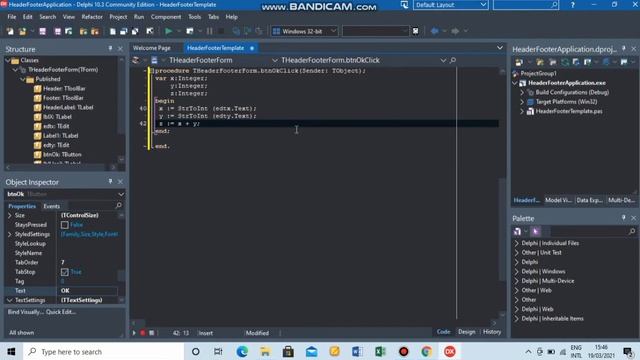The width and height of the screenshot is (640, 360).
Task: Switch to the History tab
Action: point(492,331)
